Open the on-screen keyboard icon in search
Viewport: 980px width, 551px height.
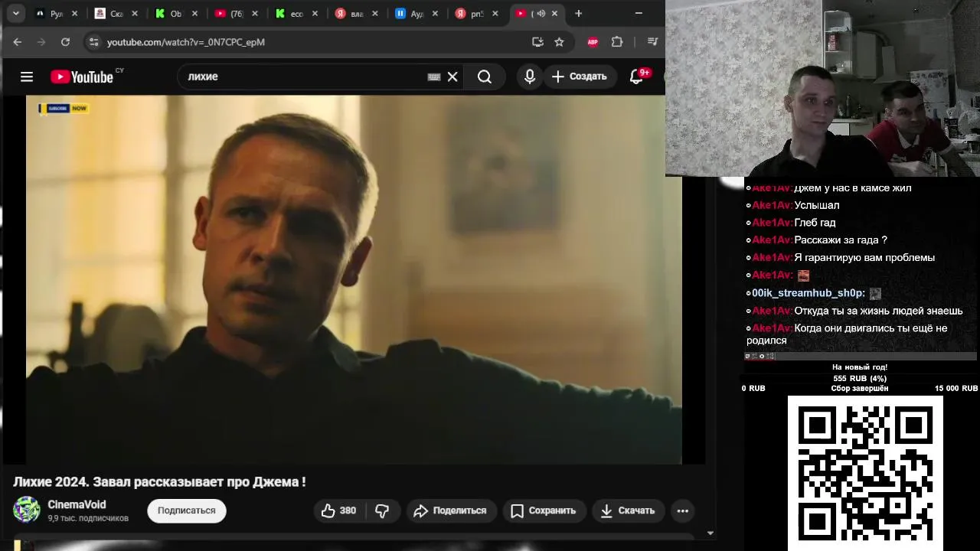tap(434, 77)
